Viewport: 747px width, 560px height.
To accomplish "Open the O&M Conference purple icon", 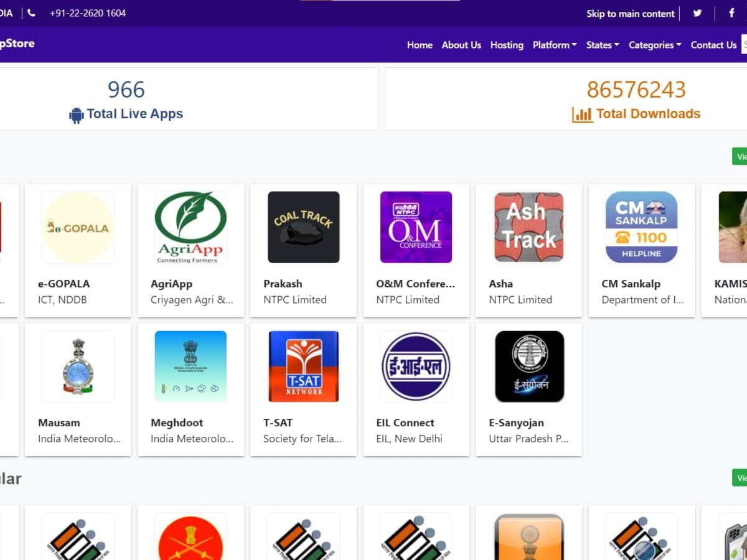I will (x=416, y=227).
